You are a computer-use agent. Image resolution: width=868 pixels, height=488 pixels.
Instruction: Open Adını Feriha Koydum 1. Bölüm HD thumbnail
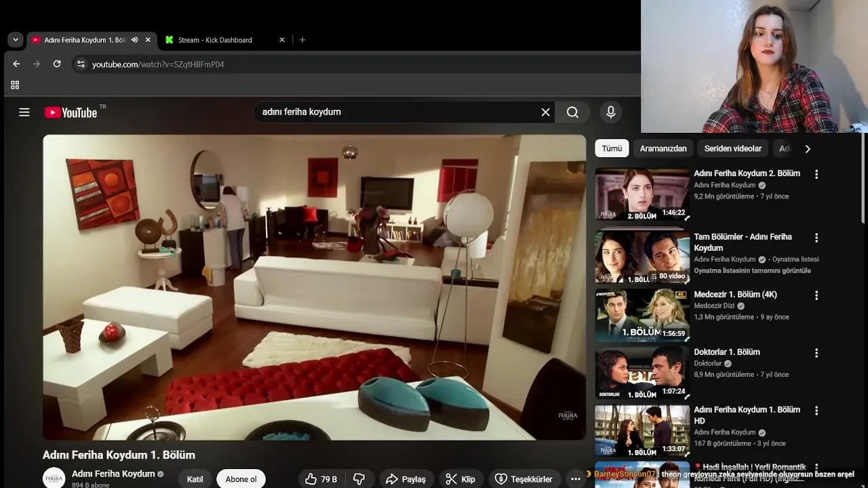pyautogui.click(x=642, y=430)
